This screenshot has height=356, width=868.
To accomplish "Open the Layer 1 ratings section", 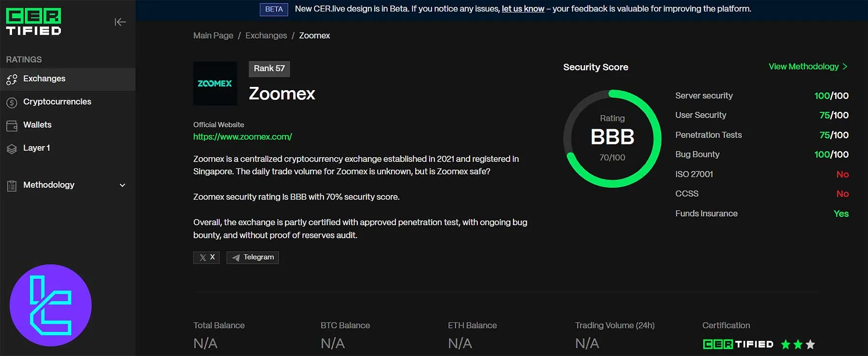I will point(68,149).
